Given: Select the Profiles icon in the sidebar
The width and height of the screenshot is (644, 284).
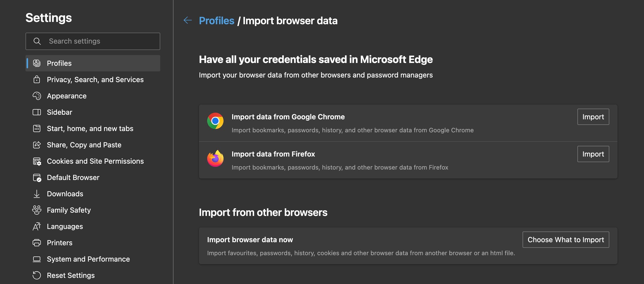Looking at the screenshot, I should [37, 63].
